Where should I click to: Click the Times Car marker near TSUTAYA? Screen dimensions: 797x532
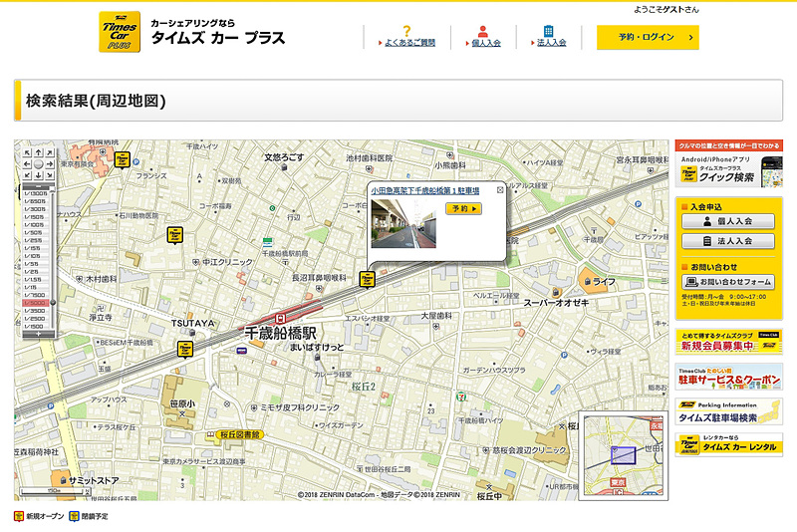pos(185,349)
